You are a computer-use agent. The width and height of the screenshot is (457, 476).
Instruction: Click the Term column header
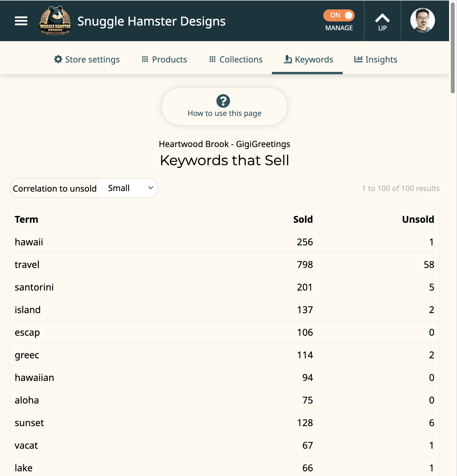(x=26, y=220)
